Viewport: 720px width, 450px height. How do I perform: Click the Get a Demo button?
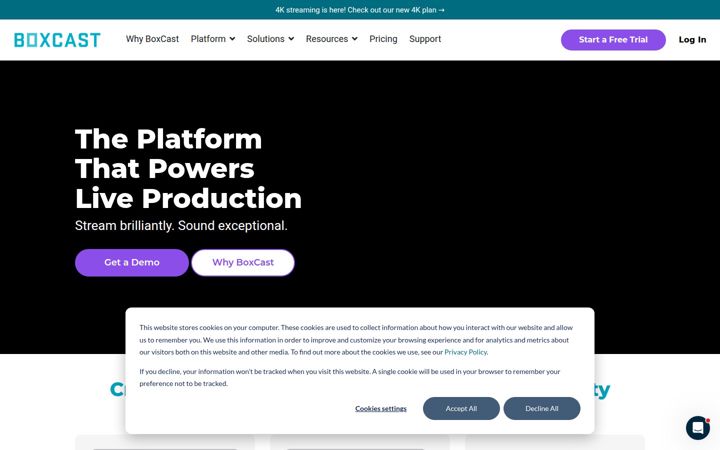(132, 263)
